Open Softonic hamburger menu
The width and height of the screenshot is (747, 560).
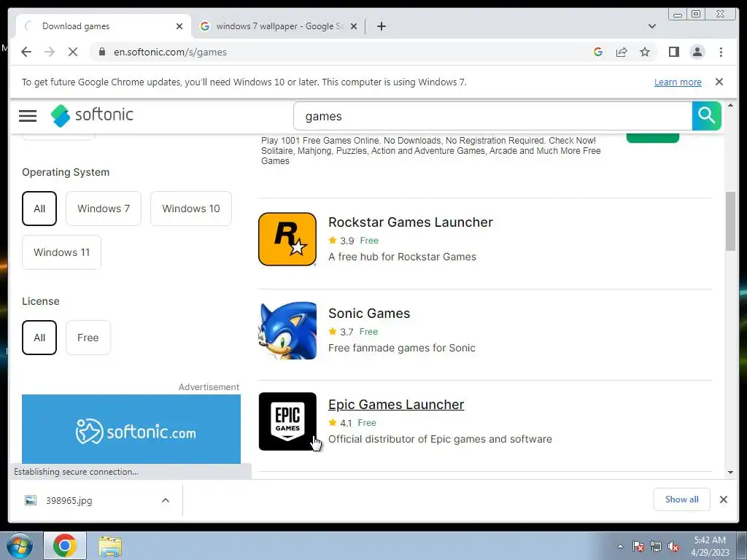pyautogui.click(x=28, y=115)
